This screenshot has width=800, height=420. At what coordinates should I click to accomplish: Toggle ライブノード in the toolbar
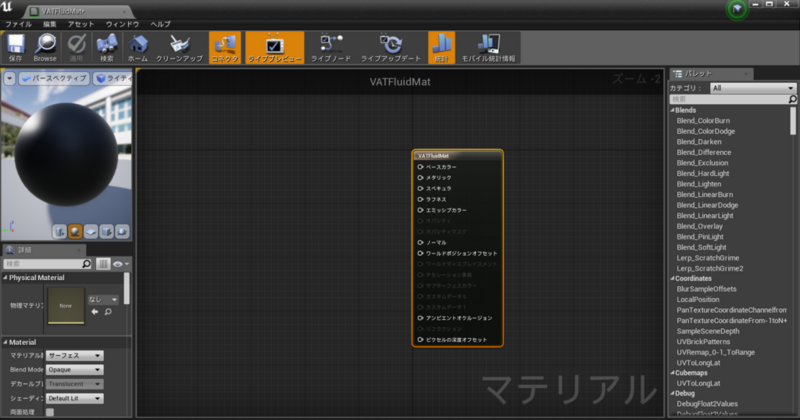click(331, 47)
